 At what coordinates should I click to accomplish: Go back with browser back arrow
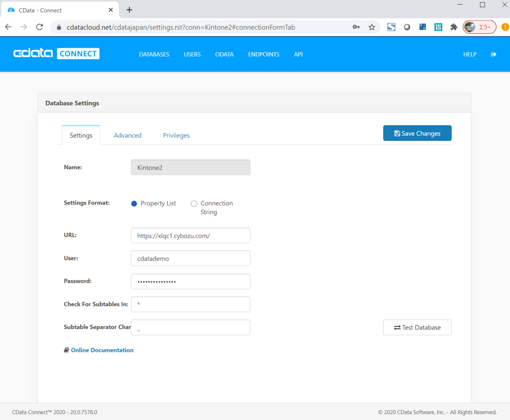[8, 27]
